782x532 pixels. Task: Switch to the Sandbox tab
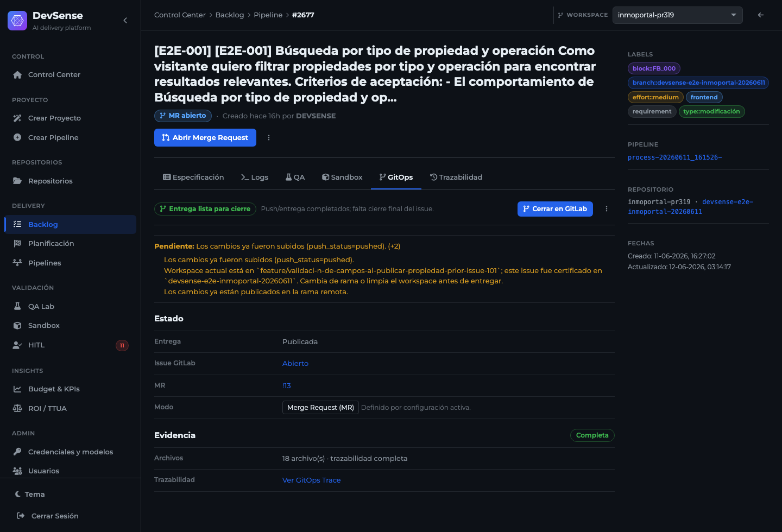(342, 178)
